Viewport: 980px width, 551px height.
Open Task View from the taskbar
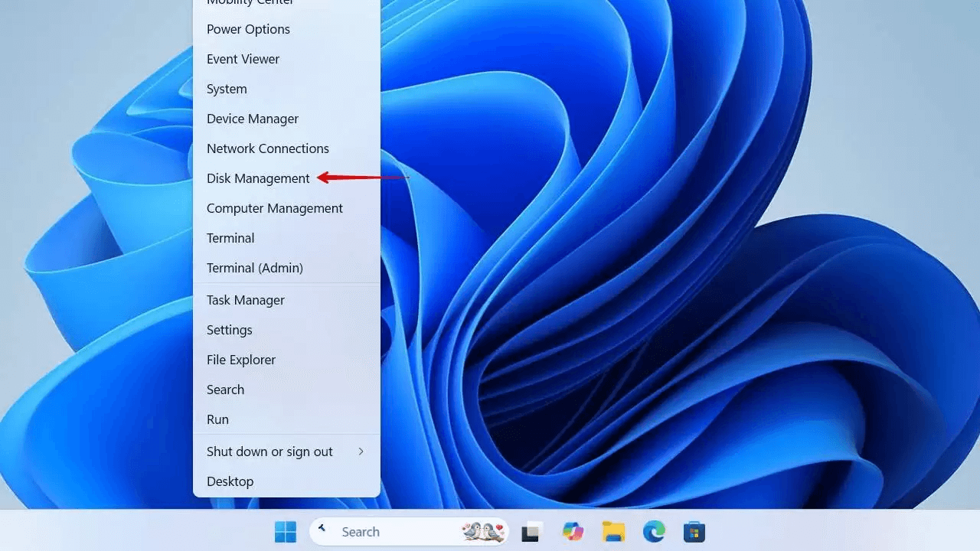pyautogui.click(x=531, y=531)
